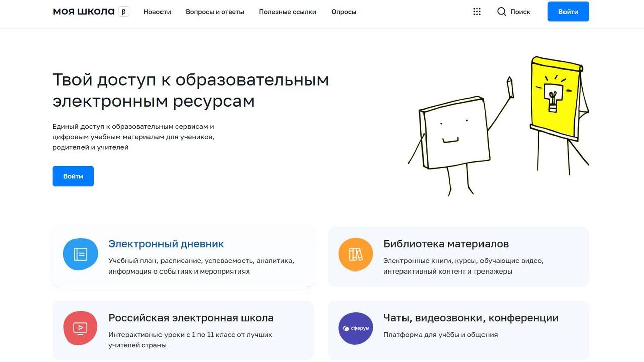Click the heading 'Твой доступ к образовательным'
Viewport: 644px width, 362px height.
(x=191, y=80)
